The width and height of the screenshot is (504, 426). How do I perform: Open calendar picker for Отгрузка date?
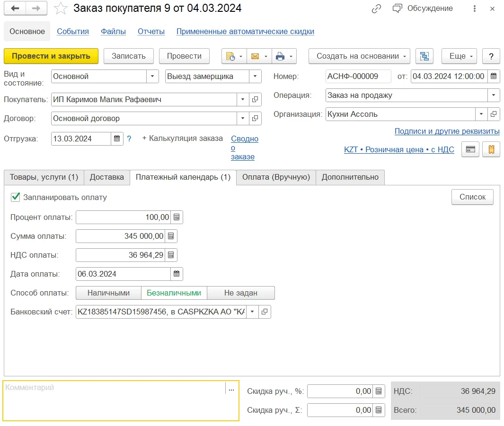117,139
